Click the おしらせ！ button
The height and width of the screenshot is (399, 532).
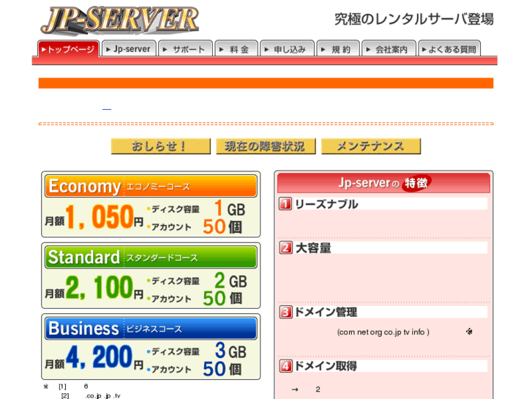(161, 146)
